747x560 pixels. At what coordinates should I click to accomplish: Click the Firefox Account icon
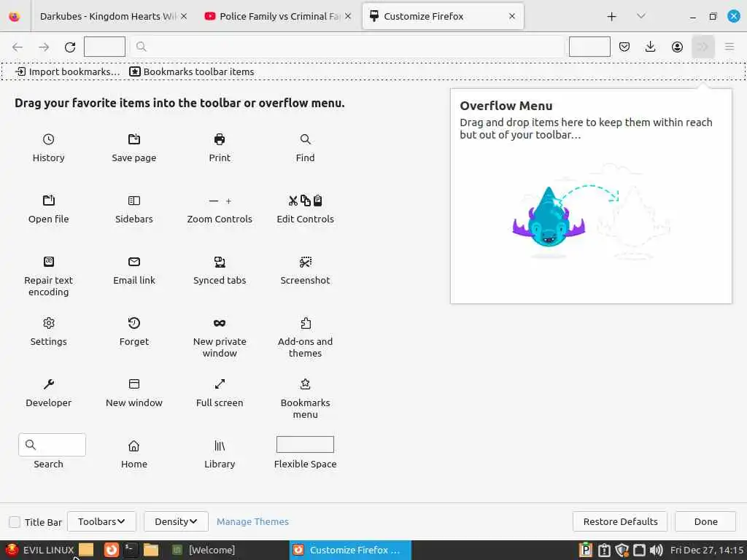677,47
